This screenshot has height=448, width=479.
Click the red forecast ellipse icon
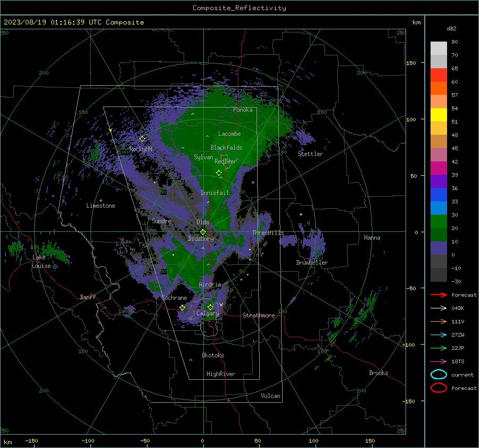(x=439, y=388)
